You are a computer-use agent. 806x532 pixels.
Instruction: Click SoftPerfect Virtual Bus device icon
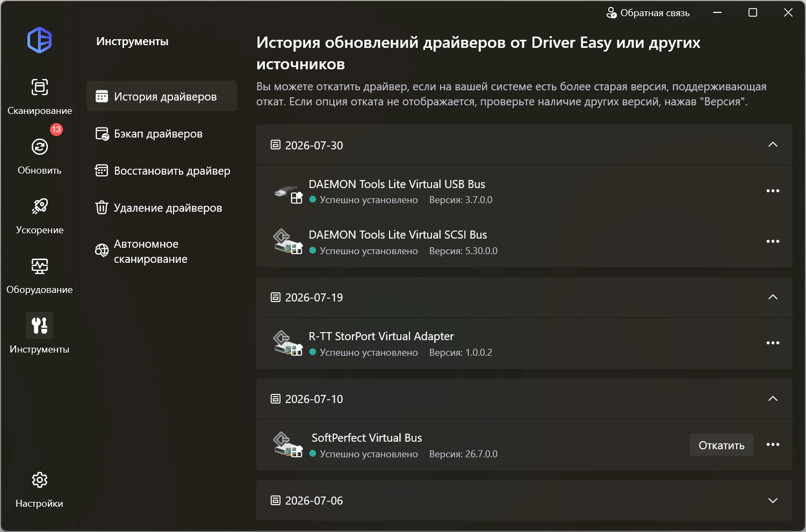(289, 445)
